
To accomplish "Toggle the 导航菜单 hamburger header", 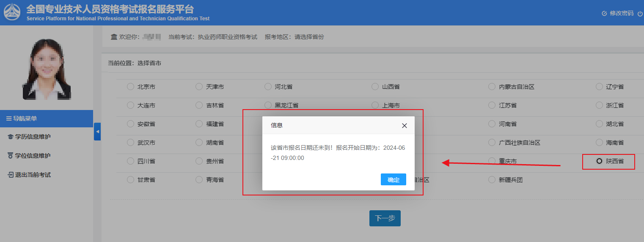I will 25,118.
